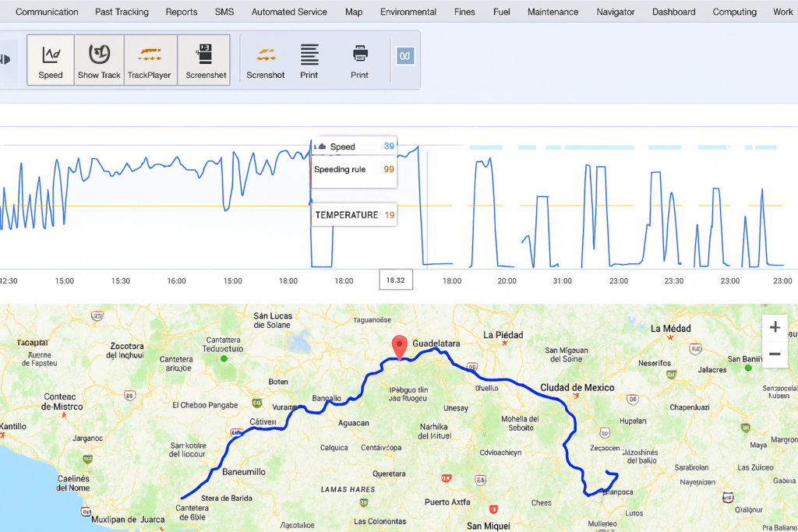Zoom in on the map

click(x=775, y=327)
